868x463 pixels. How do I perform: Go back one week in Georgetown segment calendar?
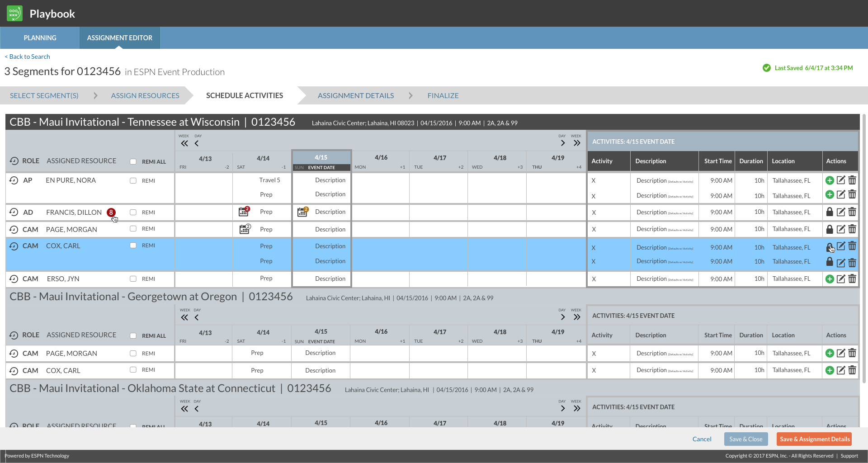point(184,317)
